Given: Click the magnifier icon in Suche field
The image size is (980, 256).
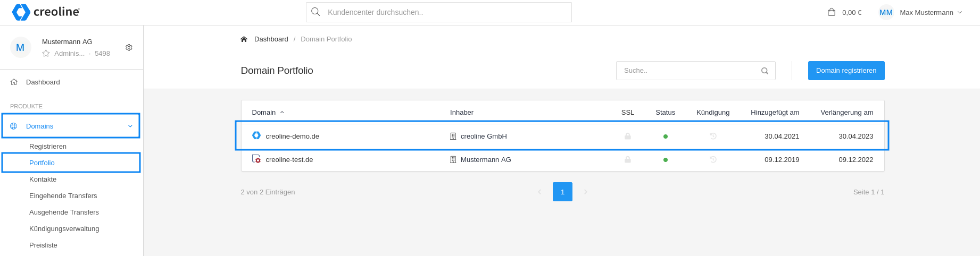Looking at the screenshot, I should [765, 71].
